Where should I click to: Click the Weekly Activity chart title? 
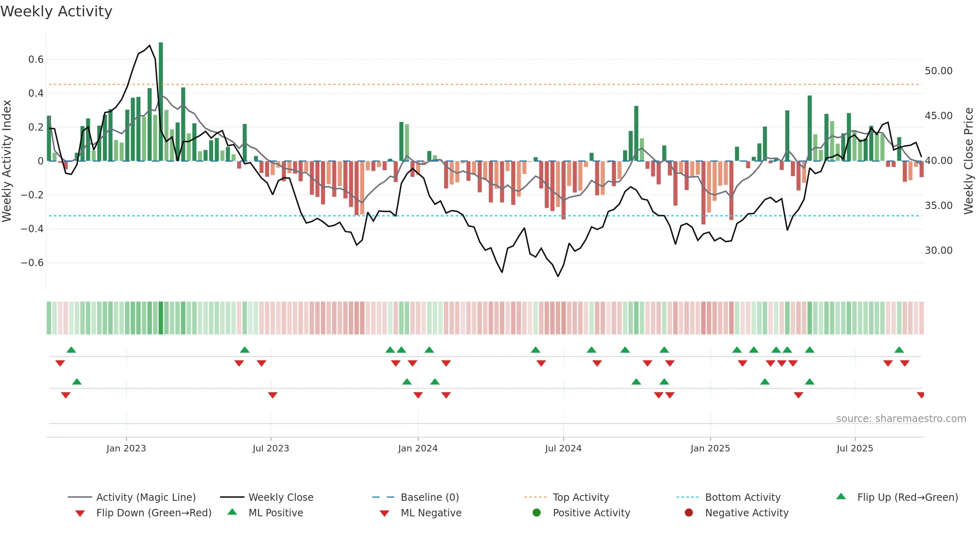(56, 11)
